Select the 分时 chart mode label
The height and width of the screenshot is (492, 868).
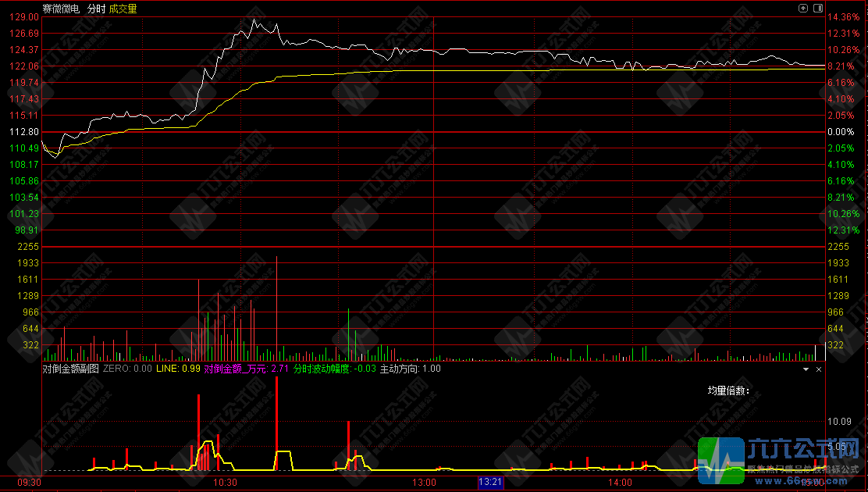(x=96, y=9)
